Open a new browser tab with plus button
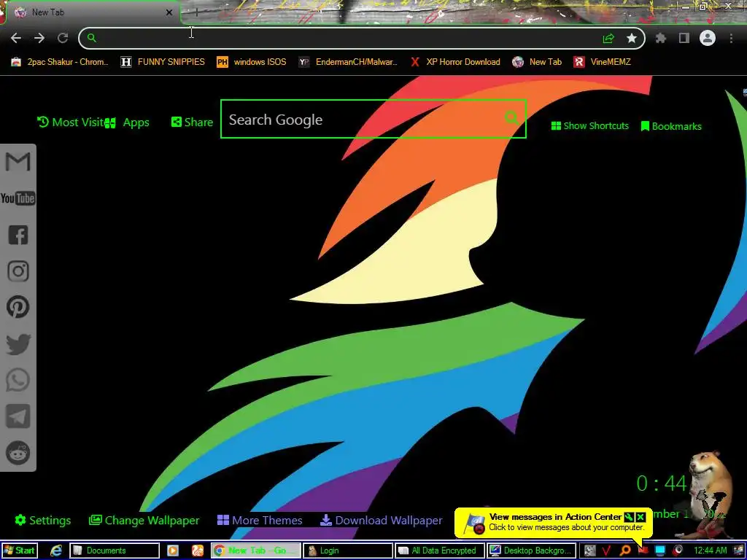Image resolution: width=747 pixels, height=560 pixels. coord(196,13)
